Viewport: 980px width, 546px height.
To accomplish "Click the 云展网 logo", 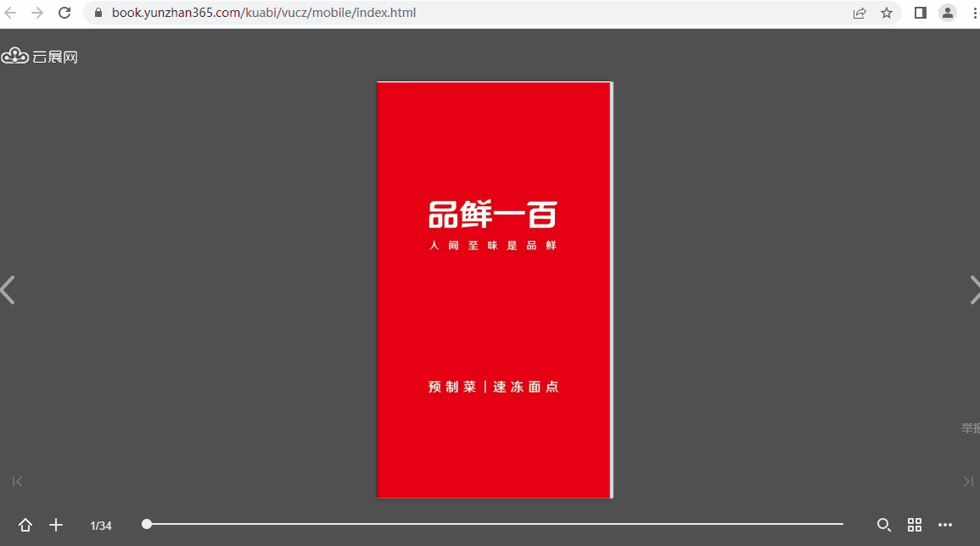I will [x=39, y=56].
